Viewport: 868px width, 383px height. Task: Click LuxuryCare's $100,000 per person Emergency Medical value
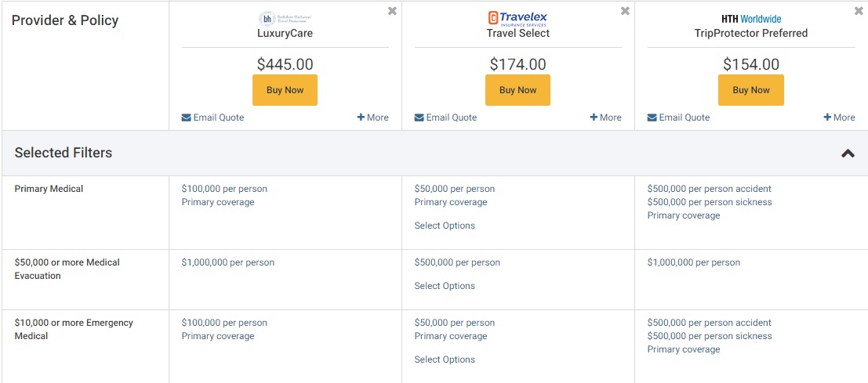pos(224,323)
